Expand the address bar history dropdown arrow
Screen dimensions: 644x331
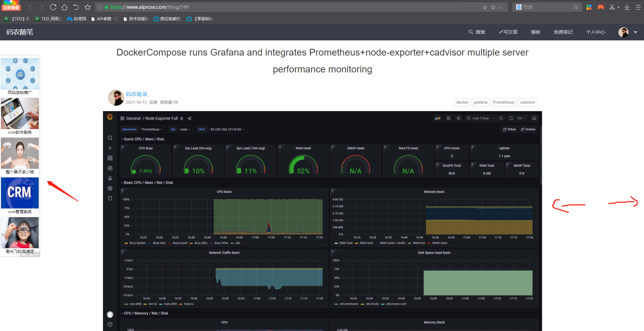click(x=501, y=7)
